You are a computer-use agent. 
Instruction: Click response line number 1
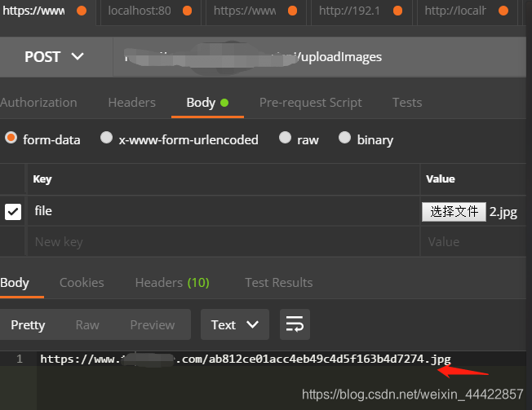tap(20, 359)
